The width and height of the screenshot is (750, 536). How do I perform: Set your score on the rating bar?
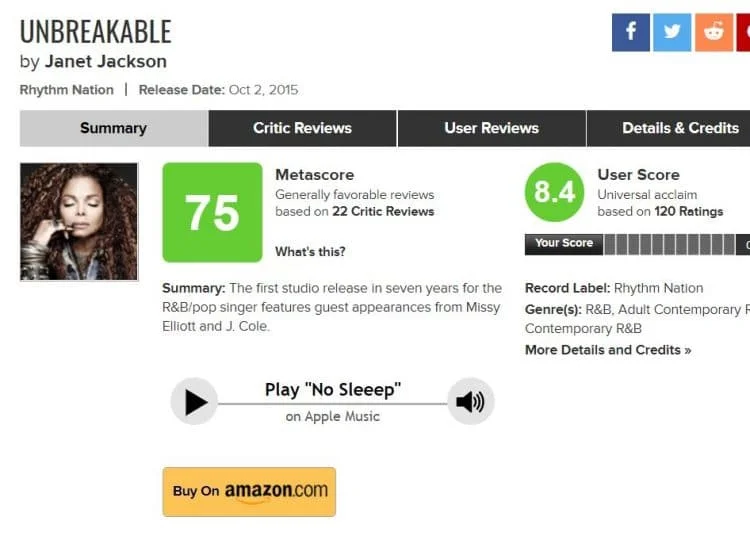670,244
